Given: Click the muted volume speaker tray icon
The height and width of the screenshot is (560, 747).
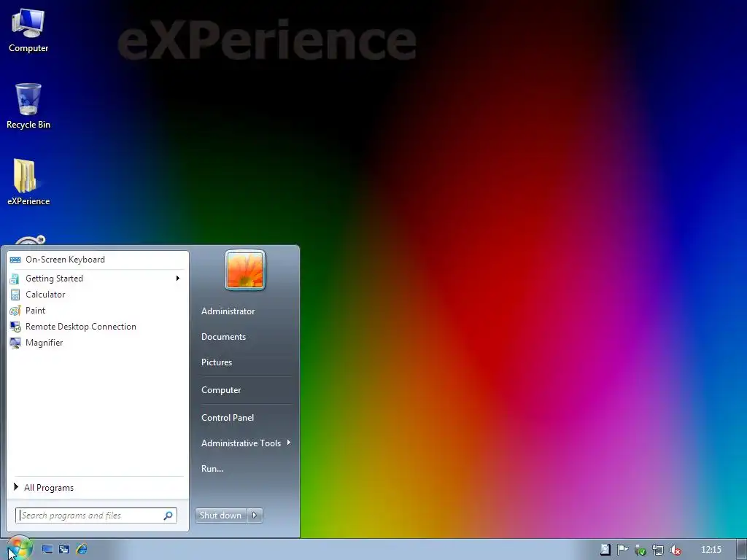Looking at the screenshot, I should [x=675, y=550].
